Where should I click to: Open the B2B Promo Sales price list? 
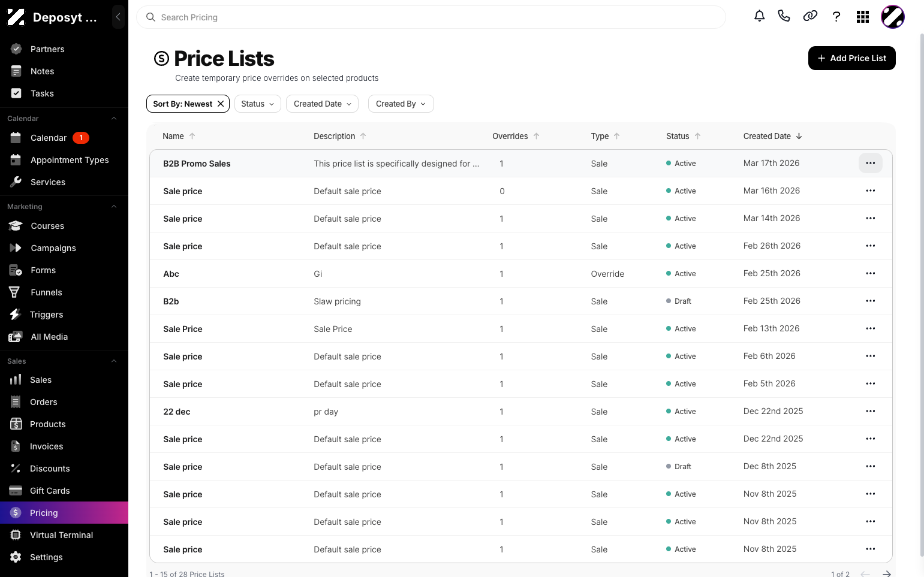(197, 164)
